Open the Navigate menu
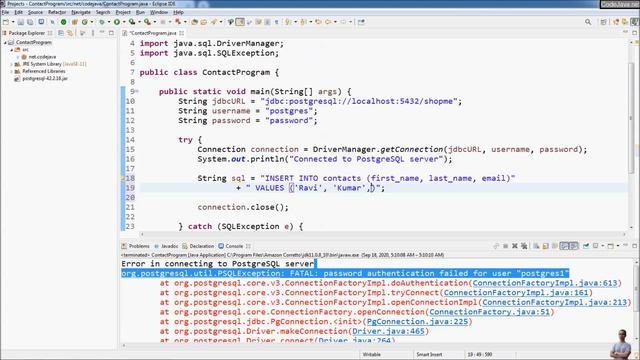 [x=81, y=12]
